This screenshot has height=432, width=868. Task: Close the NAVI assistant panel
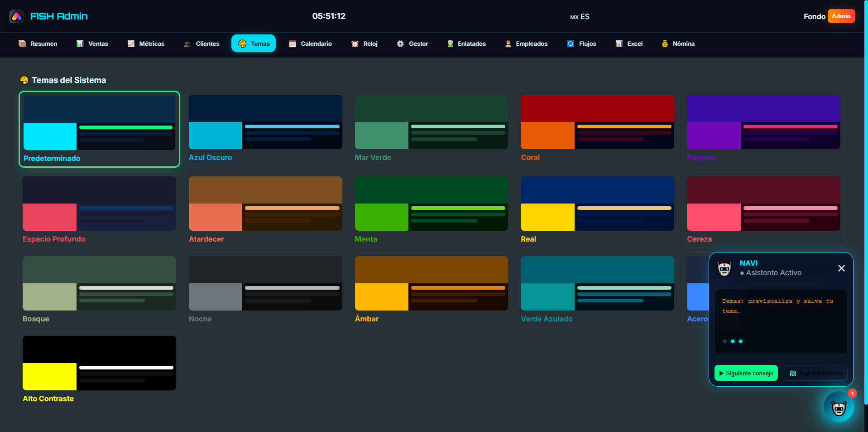point(841,268)
